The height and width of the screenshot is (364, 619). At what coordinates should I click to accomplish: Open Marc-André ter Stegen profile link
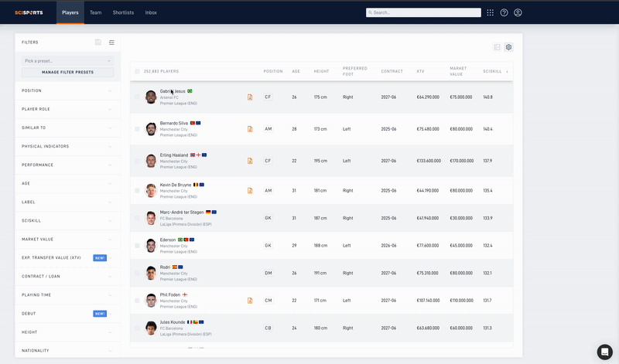coord(182,213)
